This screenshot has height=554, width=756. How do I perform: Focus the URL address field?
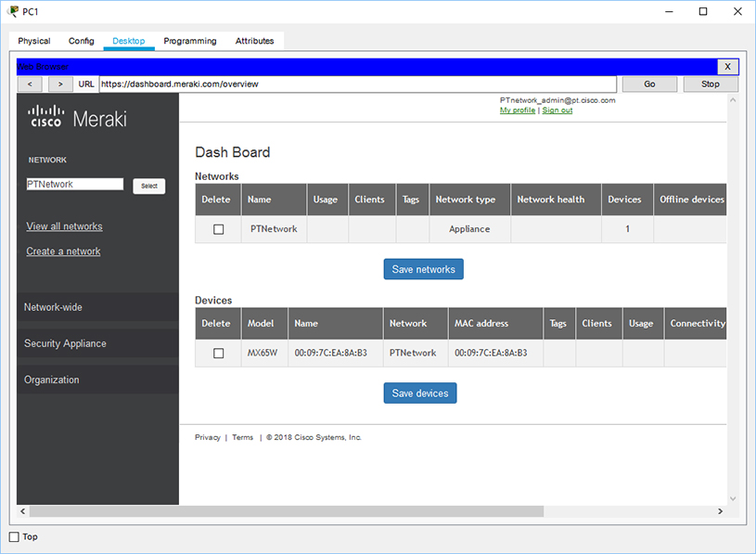point(358,84)
